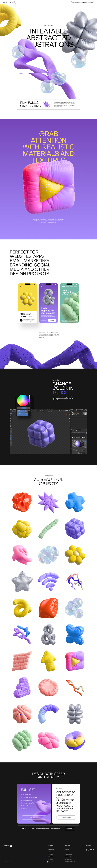This screenshot has height=868, width=97.
Task: Click the Try $15/month button
Action: tap(66, 817)
